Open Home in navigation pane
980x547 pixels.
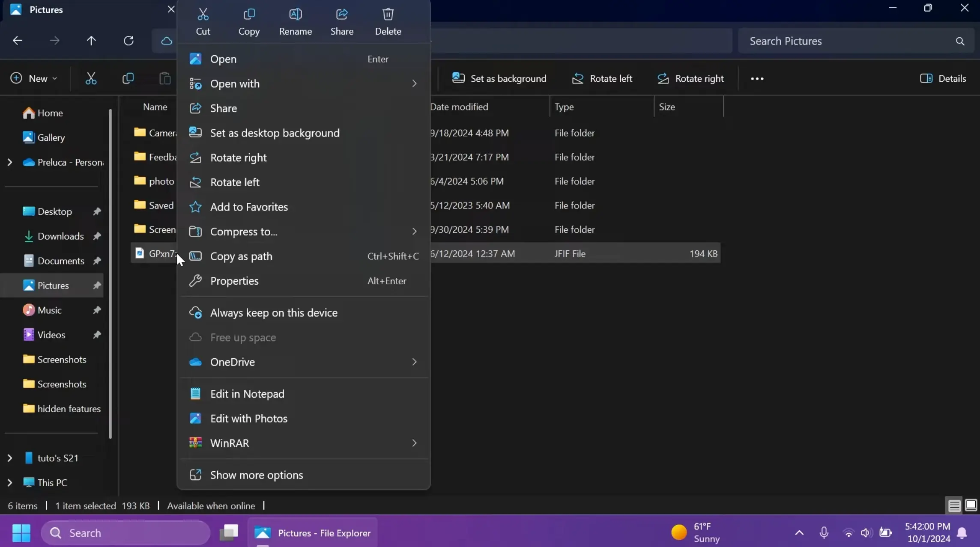tap(43, 113)
